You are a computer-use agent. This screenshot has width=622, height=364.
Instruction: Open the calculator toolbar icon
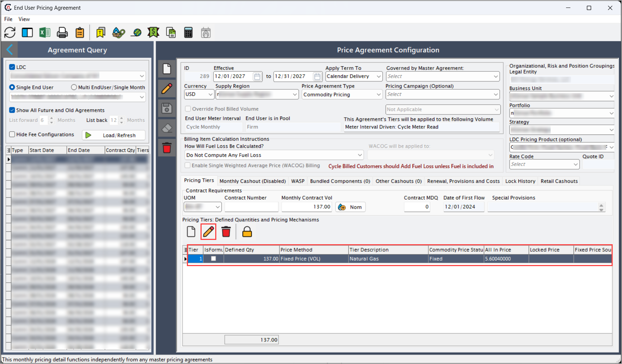click(188, 33)
